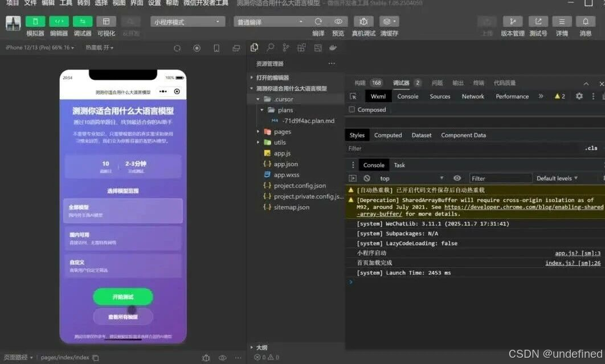The height and width of the screenshot is (364, 605).
Task: Open the index.js? [sm]:26 source link
Action: pyautogui.click(x=573, y=263)
